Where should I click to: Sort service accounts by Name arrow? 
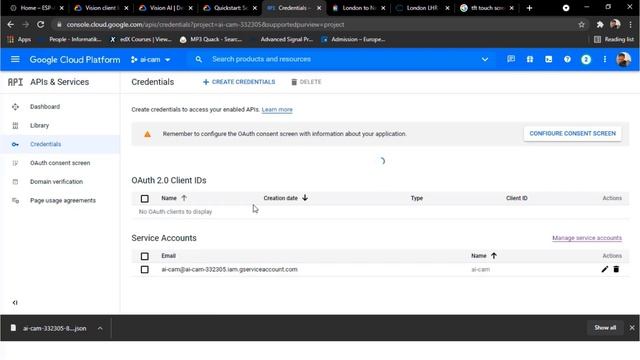click(494, 256)
